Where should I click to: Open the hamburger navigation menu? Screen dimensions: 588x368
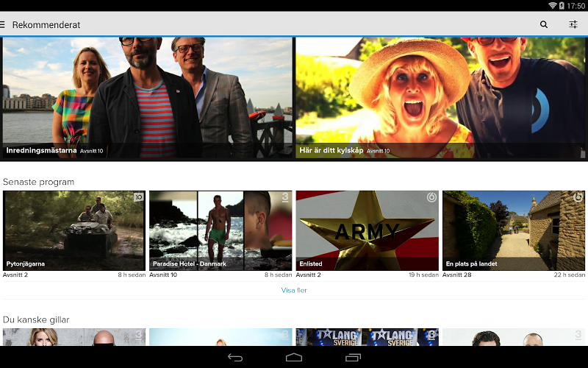click(x=4, y=24)
